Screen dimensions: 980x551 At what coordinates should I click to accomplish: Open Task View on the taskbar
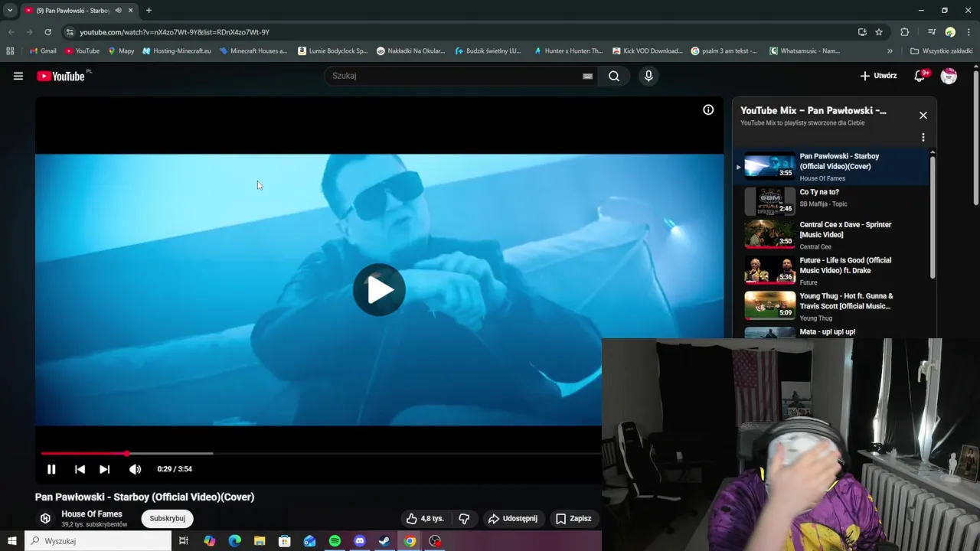pos(184,541)
